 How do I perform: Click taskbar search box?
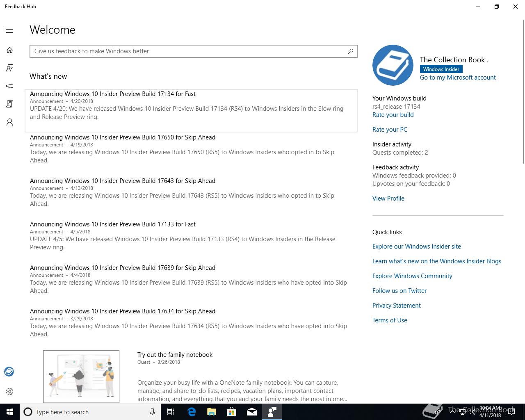point(90,412)
